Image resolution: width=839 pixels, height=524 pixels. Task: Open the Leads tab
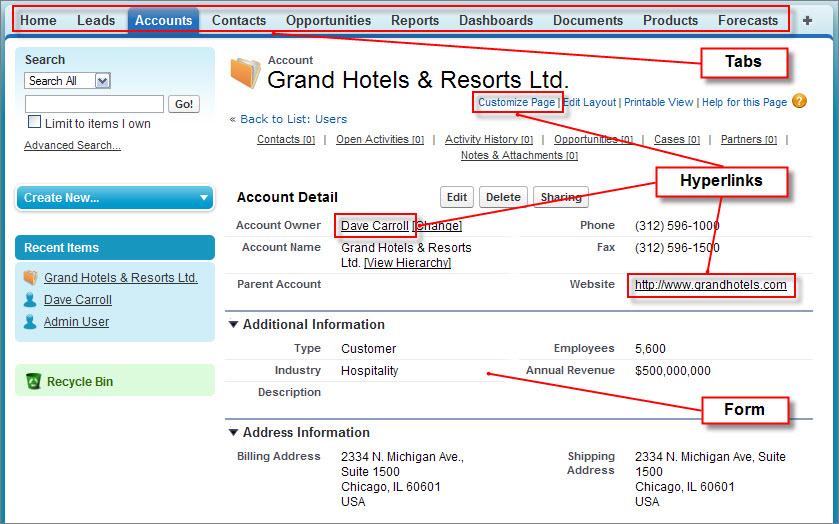click(96, 20)
